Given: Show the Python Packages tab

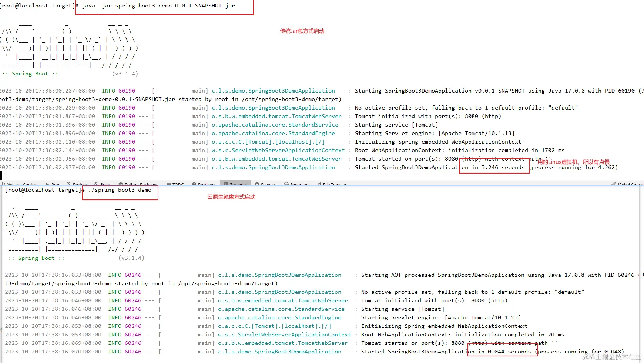Looking at the screenshot, I should (138, 184).
